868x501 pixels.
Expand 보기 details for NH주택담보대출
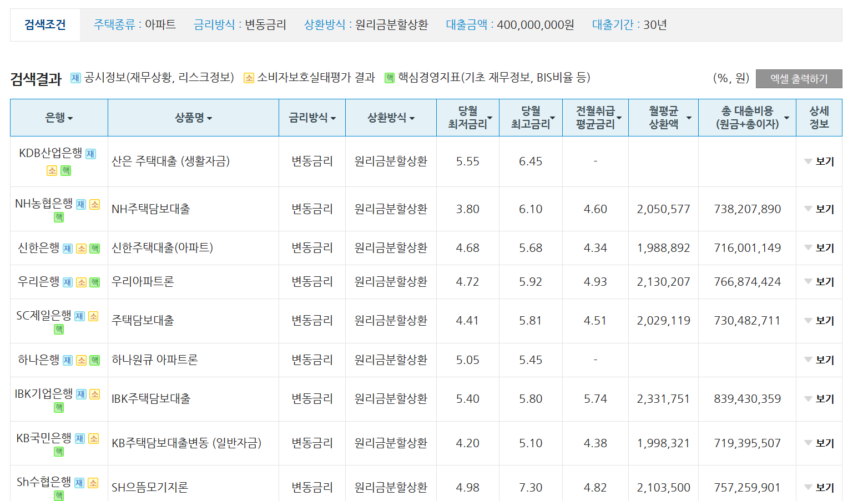tap(819, 209)
